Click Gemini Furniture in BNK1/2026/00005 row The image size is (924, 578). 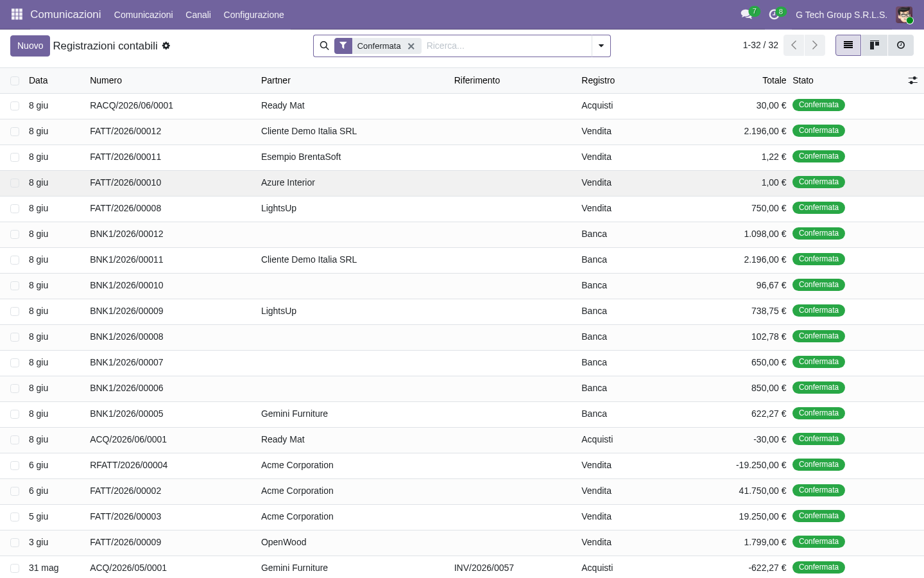tap(295, 414)
